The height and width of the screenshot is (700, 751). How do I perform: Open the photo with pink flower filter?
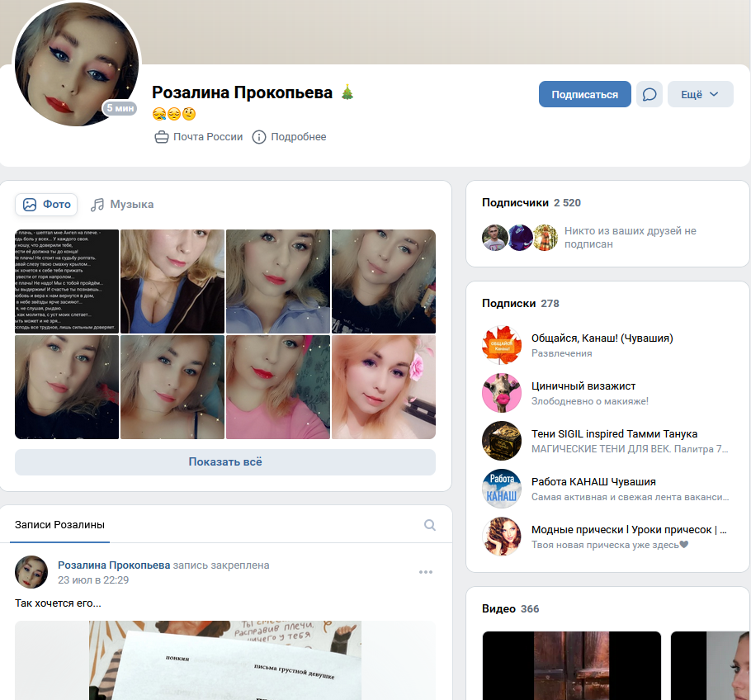pos(384,387)
